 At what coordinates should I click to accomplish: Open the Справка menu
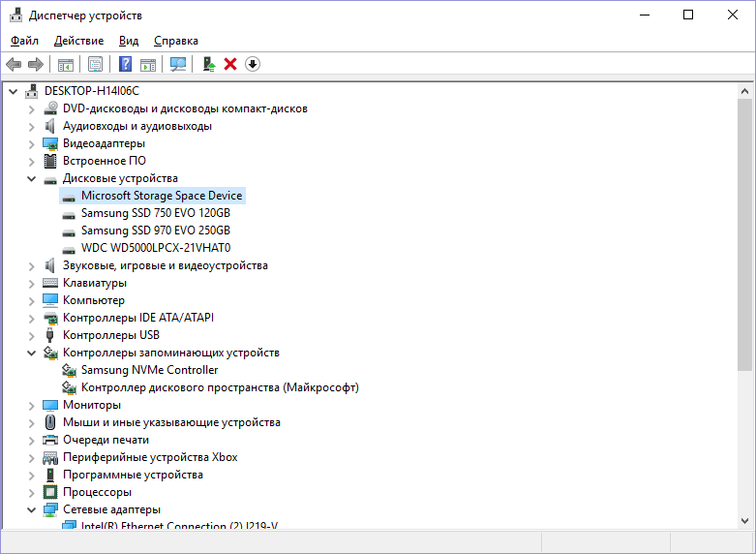(176, 41)
